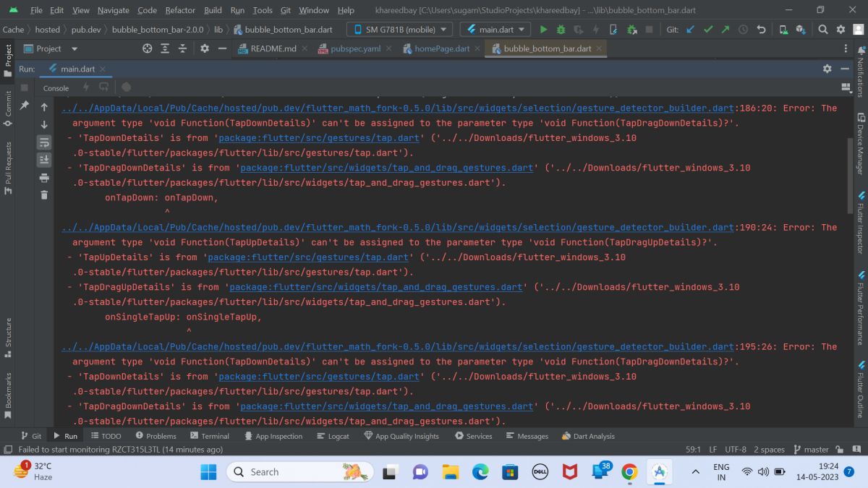The height and width of the screenshot is (488, 868).
Task: Open the Navigate menu
Action: tap(114, 10)
